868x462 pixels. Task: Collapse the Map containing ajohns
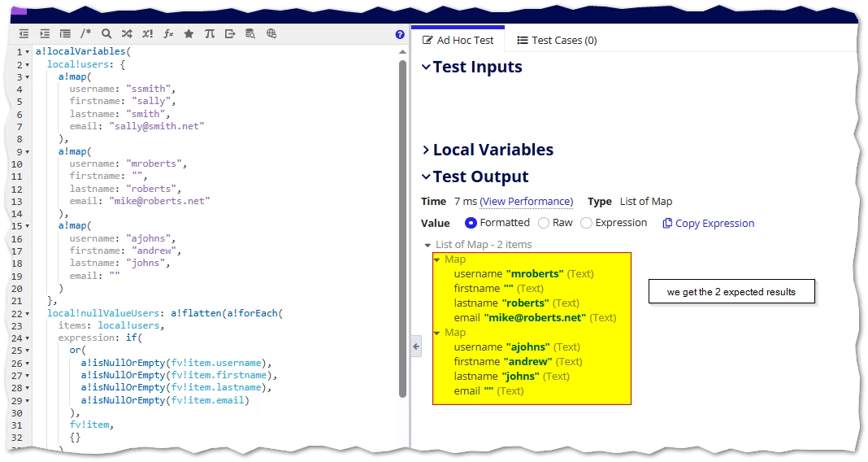(x=437, y=333)
